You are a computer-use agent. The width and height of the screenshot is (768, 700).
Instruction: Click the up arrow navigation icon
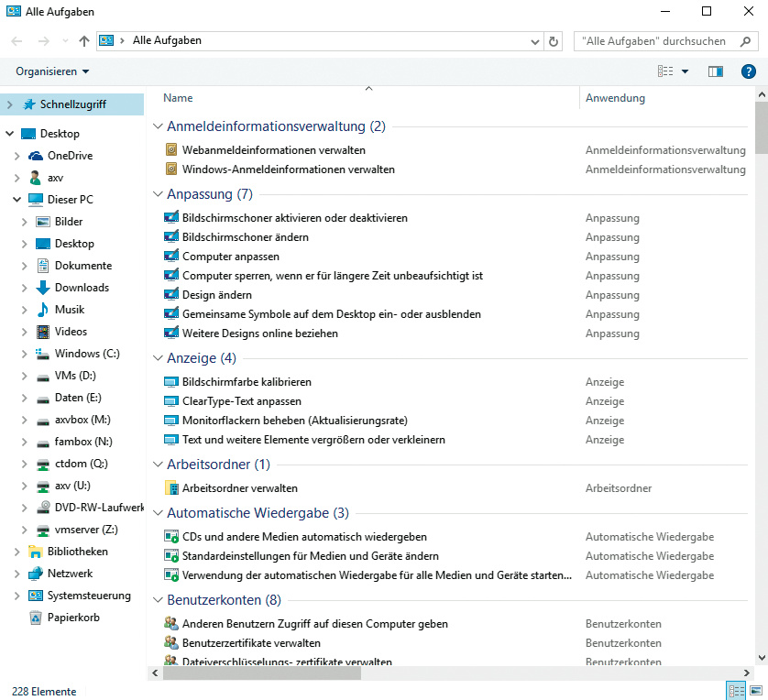(84, 41)
